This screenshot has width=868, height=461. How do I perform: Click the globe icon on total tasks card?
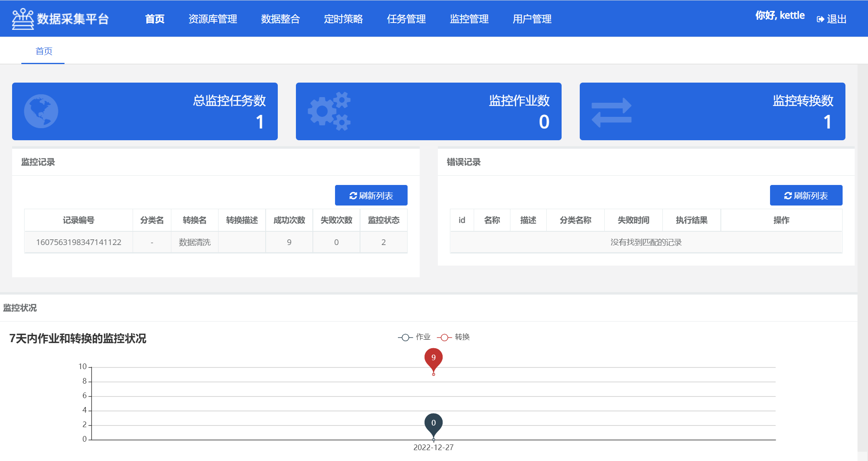41,111
